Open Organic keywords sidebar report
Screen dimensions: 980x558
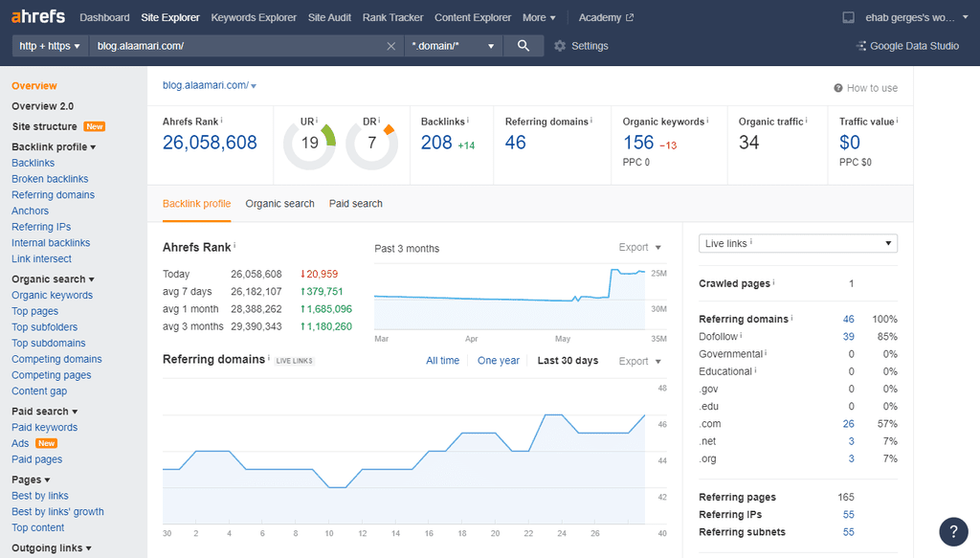(x=52, y=295)
